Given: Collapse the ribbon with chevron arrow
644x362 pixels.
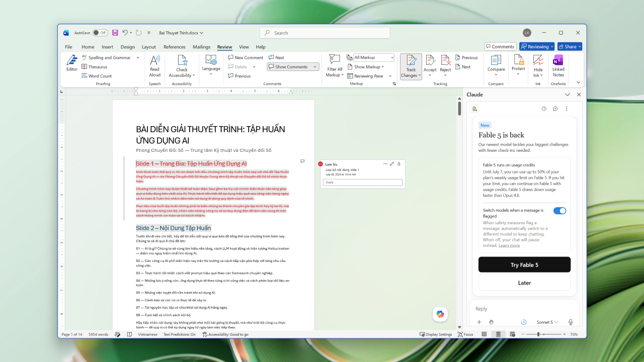Looking at the screenshot, I should pos(579,82).
